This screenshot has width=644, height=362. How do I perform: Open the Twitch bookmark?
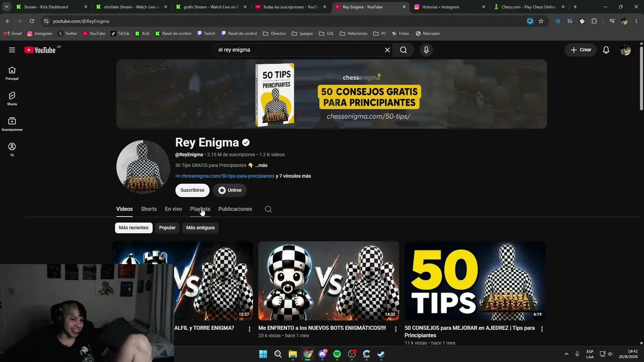click(206, 34)
